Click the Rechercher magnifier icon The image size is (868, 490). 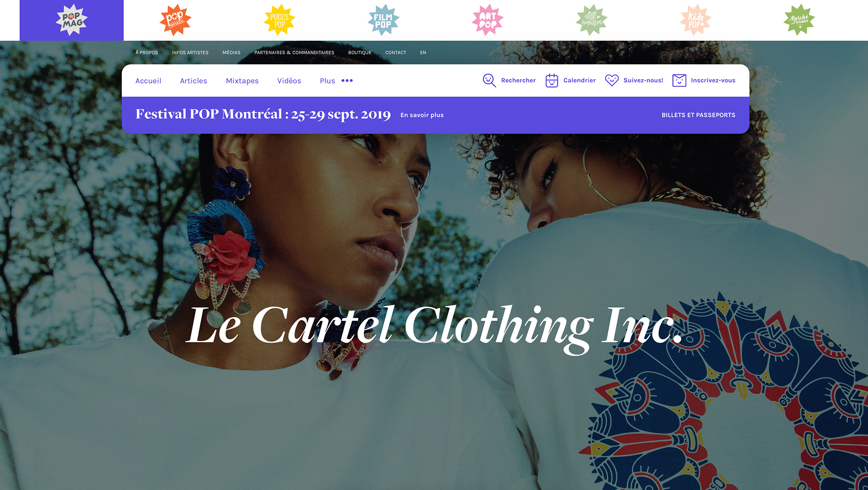click(489, 81)
